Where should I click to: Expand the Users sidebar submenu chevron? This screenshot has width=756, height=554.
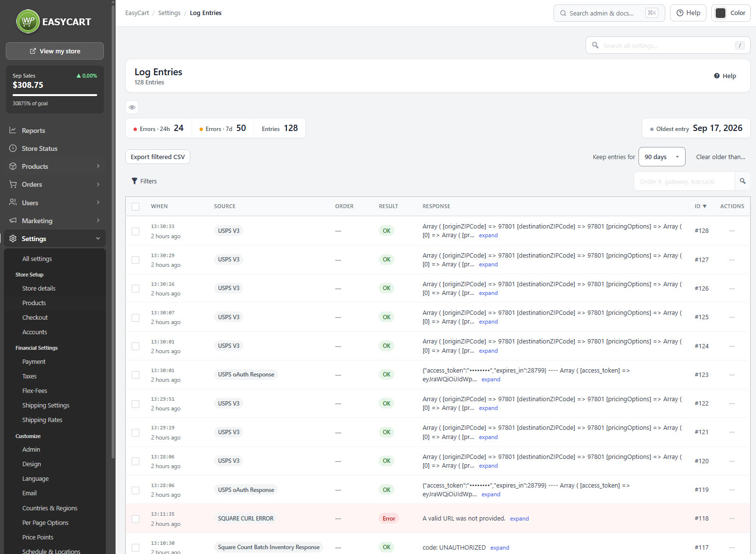pos(98,202)
